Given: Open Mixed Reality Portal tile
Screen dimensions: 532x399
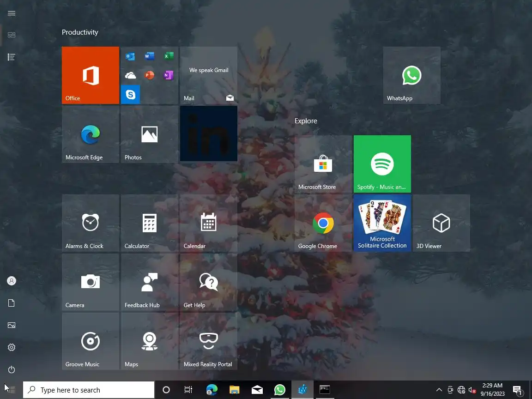Looking at the screenshot, I should [x=209, y=341].
